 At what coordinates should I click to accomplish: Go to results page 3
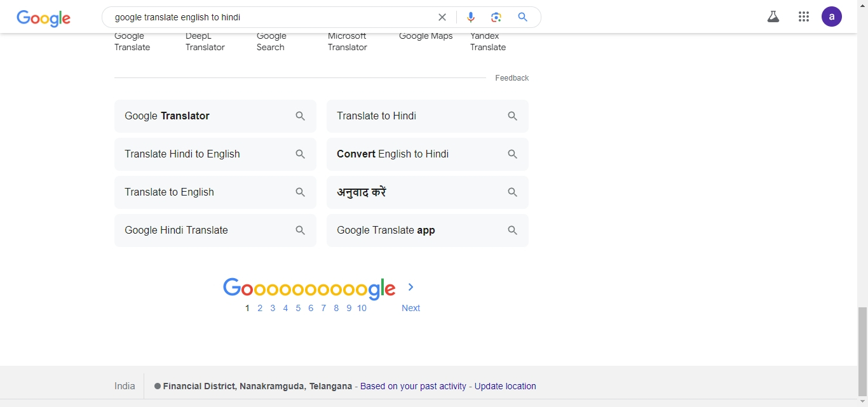coord(273,308)
